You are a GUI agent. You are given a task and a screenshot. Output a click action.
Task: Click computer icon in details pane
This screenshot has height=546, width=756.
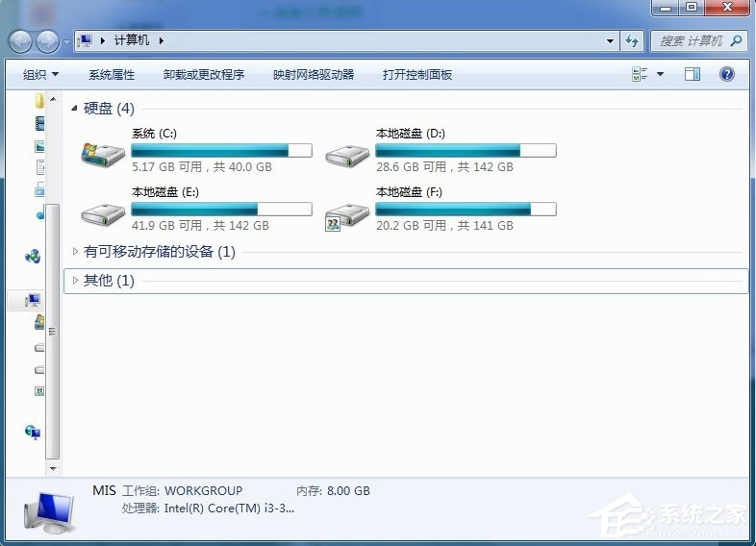pos(50,512)
